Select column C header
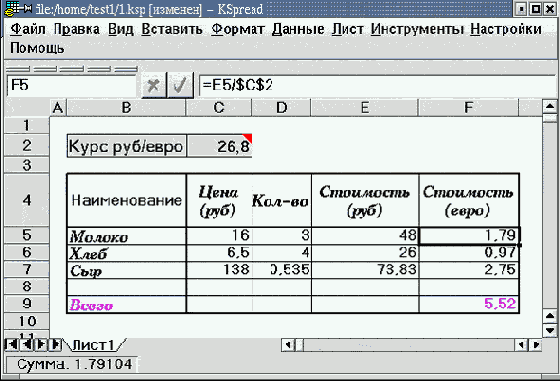 click(219, 108)
